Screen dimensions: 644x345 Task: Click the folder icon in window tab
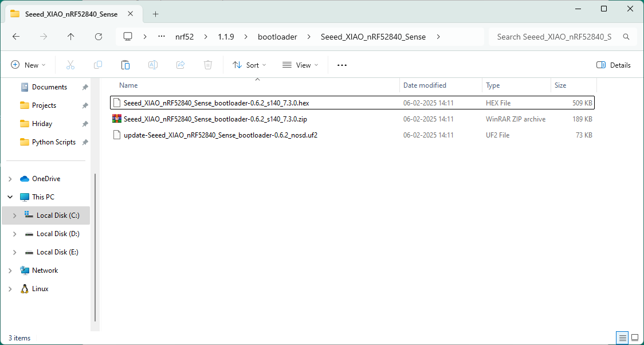click(x=15, y=14)
